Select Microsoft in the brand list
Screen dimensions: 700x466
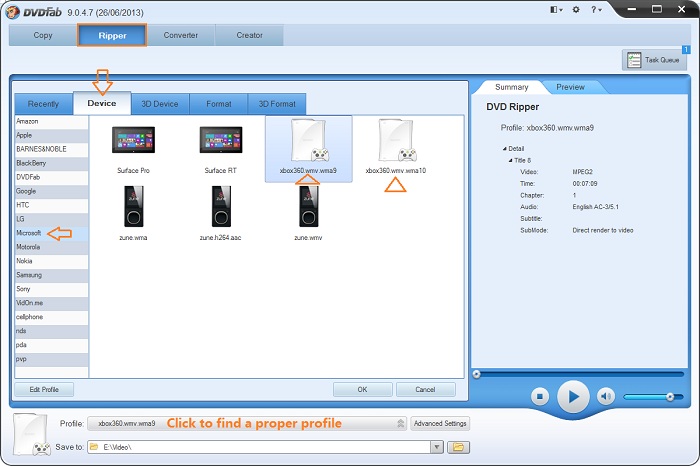coord(51,233)
